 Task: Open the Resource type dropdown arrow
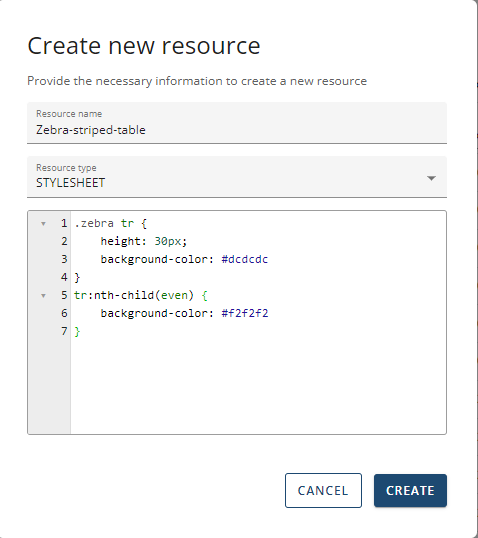(x=431, y=178)
